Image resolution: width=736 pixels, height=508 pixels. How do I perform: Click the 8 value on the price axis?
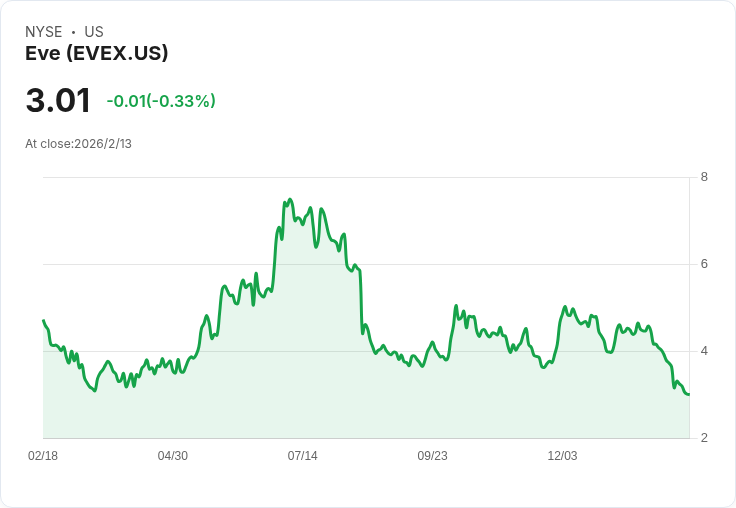tap(704, 177)
